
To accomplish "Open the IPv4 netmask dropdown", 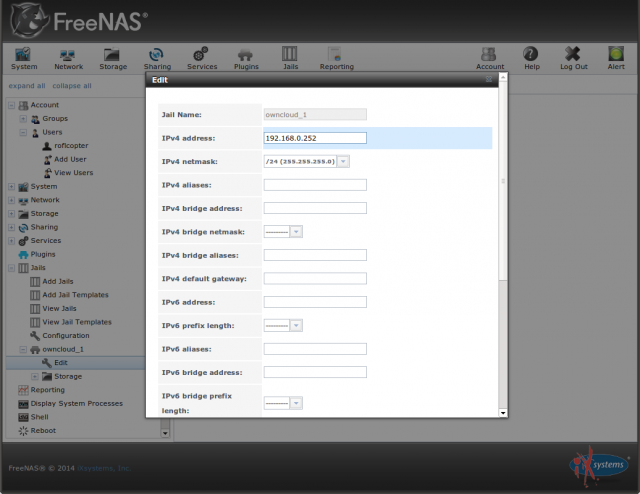I will coord(343,161).
